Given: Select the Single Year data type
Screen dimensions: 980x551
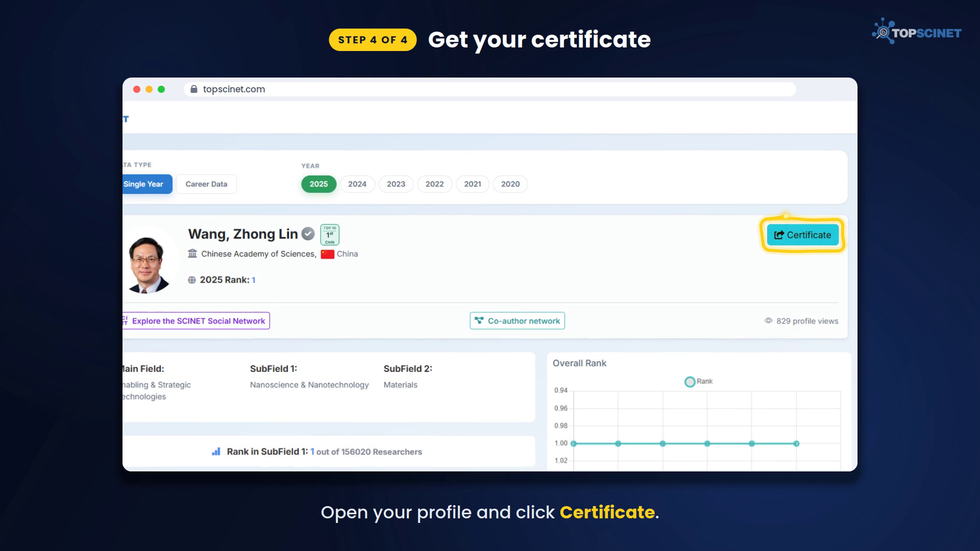Looking at the screenshot, I should pos(147,184).
